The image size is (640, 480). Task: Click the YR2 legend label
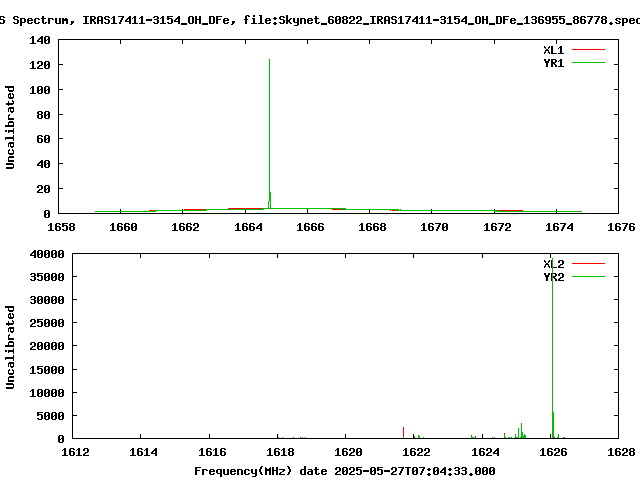[553, 277]
